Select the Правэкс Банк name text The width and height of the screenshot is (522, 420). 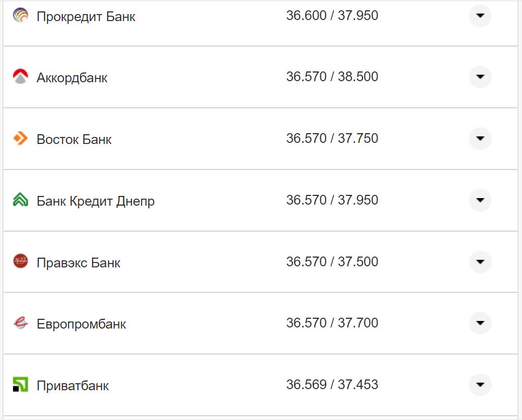(x=78, y=263)
